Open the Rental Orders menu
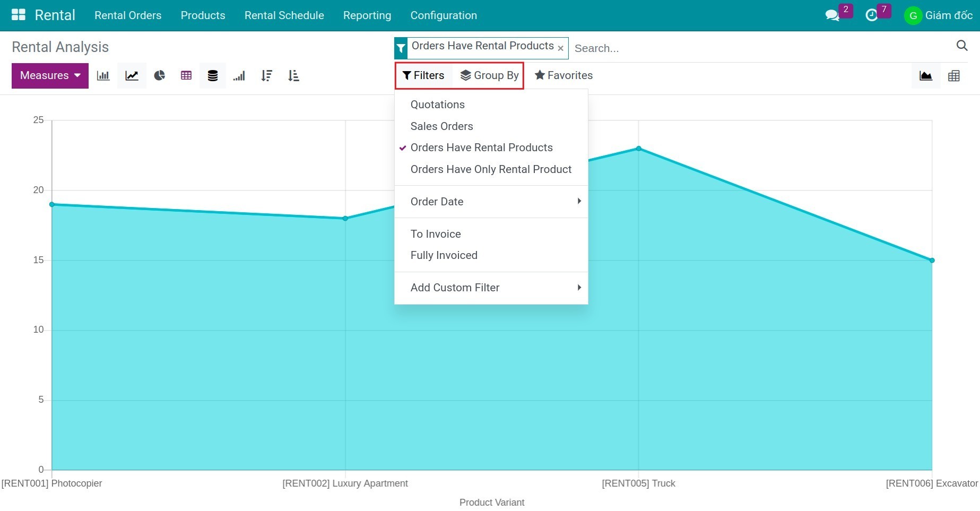Image resolution: width=980 pixels, height=511 pixels. (128, 15)
